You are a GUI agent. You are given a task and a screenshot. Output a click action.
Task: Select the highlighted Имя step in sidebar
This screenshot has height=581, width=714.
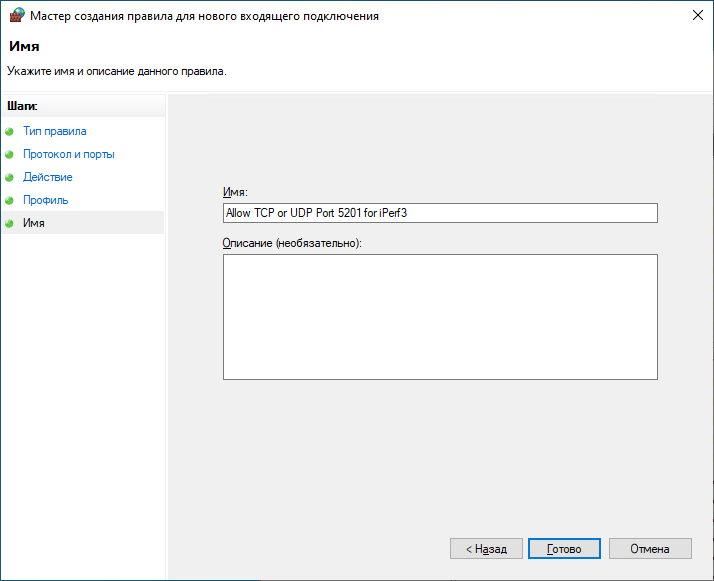click(34, 223)
